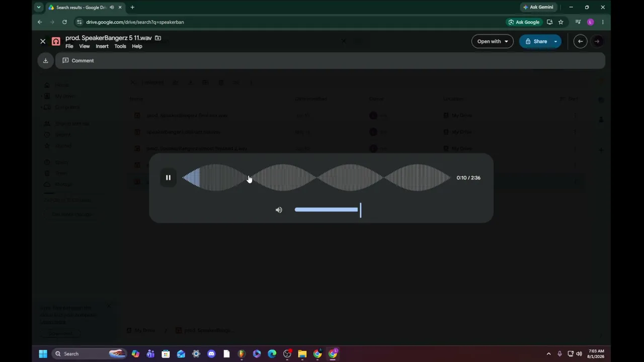Mute the audio with speaker icon

(279, 210)
